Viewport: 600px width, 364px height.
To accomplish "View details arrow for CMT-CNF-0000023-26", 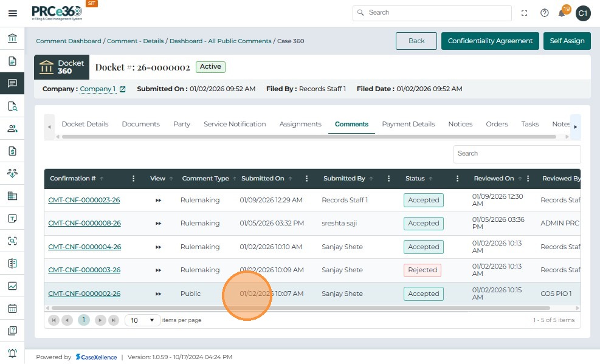I will (x=158, y=200).
